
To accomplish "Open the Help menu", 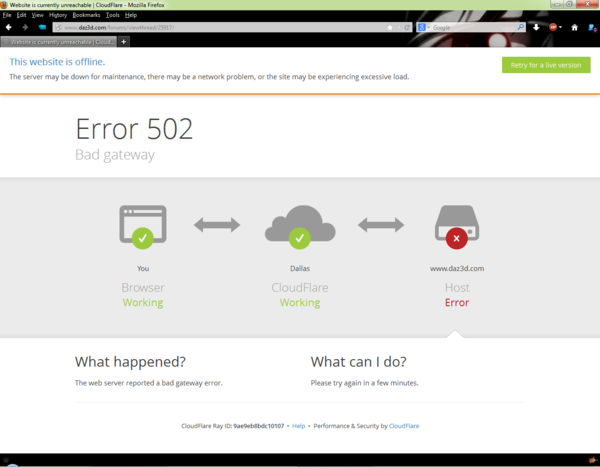I will 131,15.
